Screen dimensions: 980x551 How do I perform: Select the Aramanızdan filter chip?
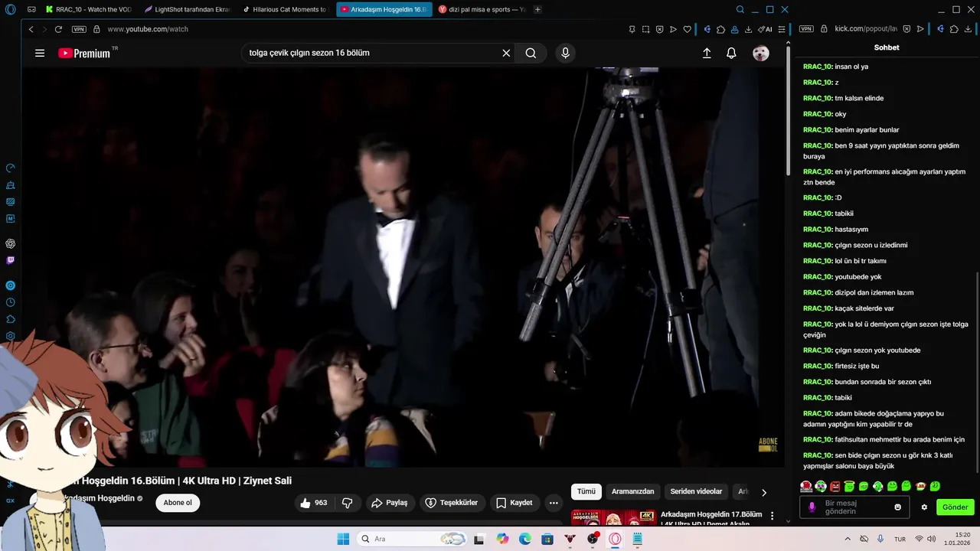(632, 491)
